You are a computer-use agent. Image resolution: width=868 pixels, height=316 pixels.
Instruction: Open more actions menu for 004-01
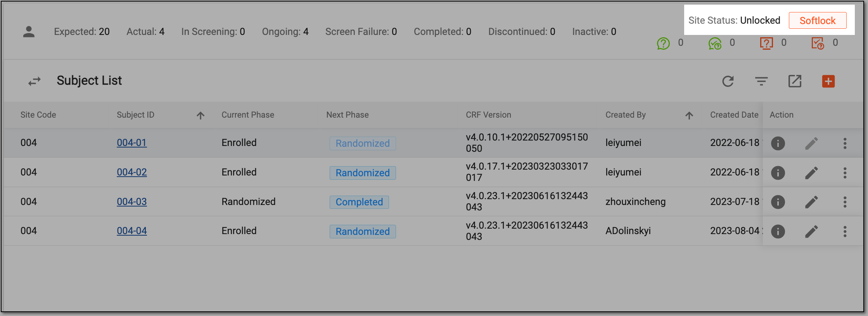[845, 143]
